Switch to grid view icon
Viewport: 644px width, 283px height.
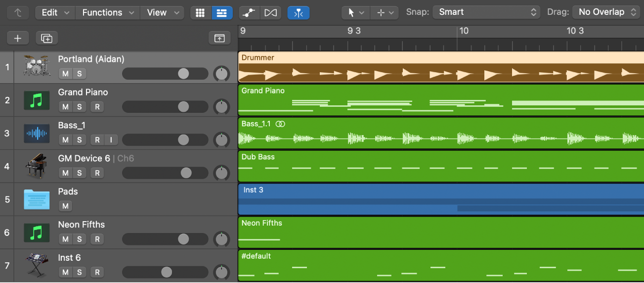[200, 13]
